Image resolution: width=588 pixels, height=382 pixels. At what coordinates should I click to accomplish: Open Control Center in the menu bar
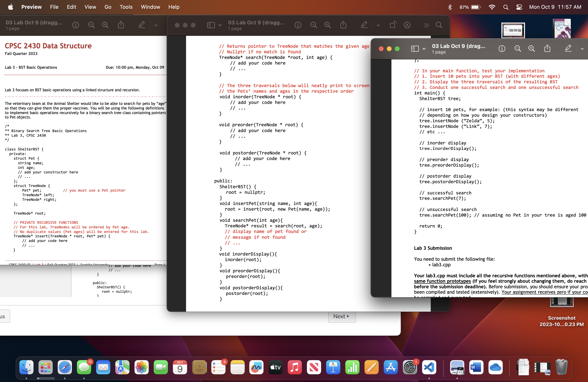519,7
